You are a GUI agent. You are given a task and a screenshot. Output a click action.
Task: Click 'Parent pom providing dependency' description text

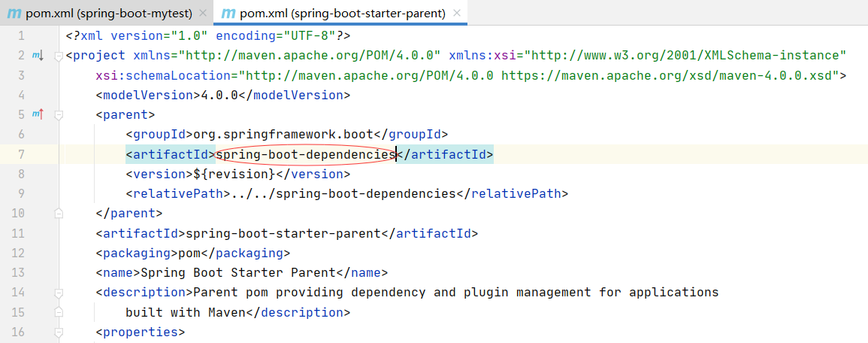(x=309, y=293)
